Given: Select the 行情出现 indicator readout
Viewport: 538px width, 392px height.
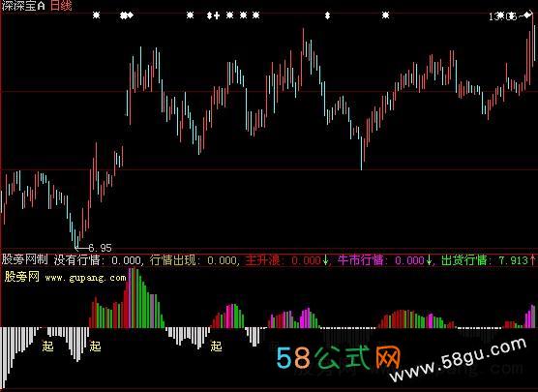Looking at the screenshot, I should (194, 260).
